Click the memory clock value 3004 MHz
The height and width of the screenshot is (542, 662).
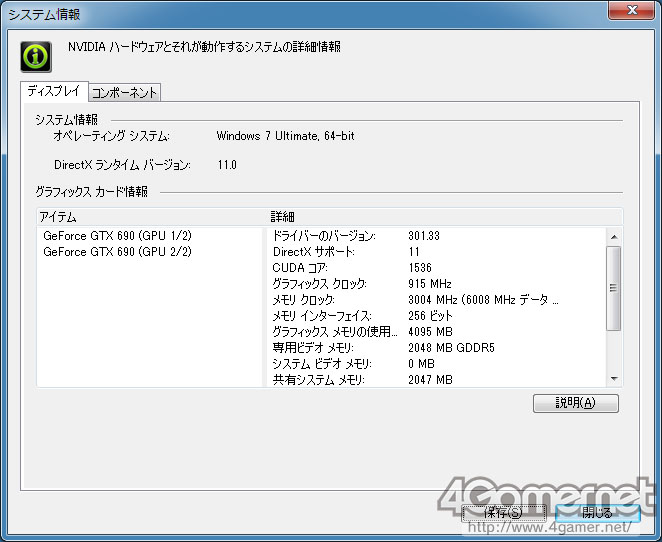(x=483, y=300)
